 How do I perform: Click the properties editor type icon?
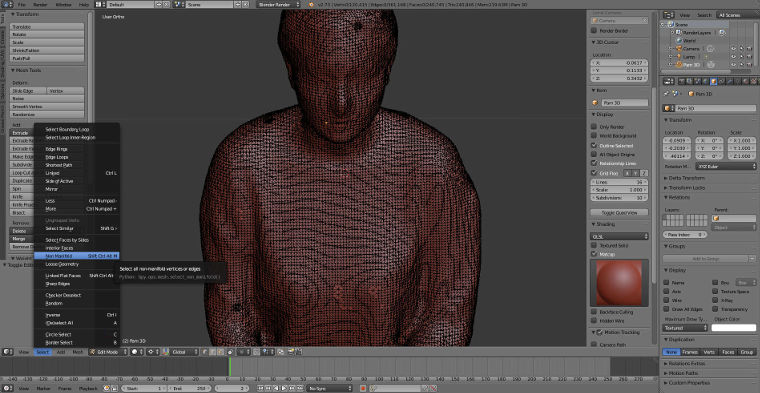pos(668,81)
